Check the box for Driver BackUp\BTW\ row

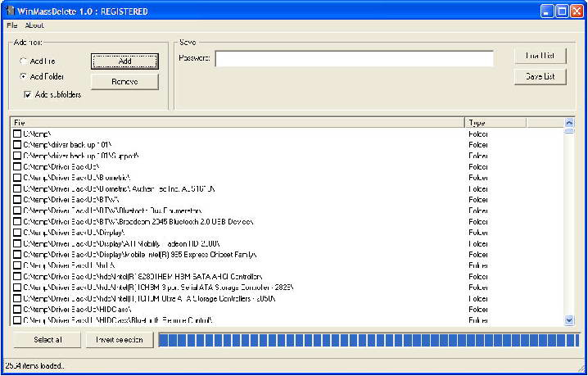[x=17, y=200]
